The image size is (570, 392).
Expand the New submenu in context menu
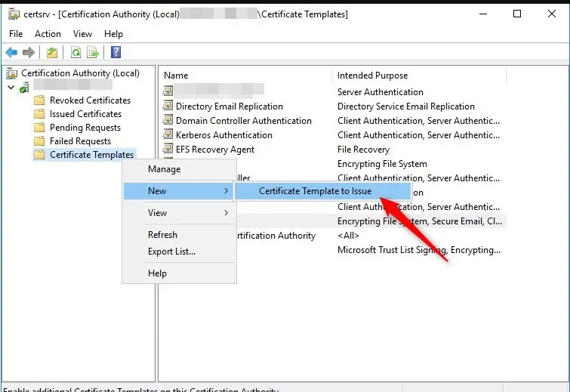click(x=179, y=191)
